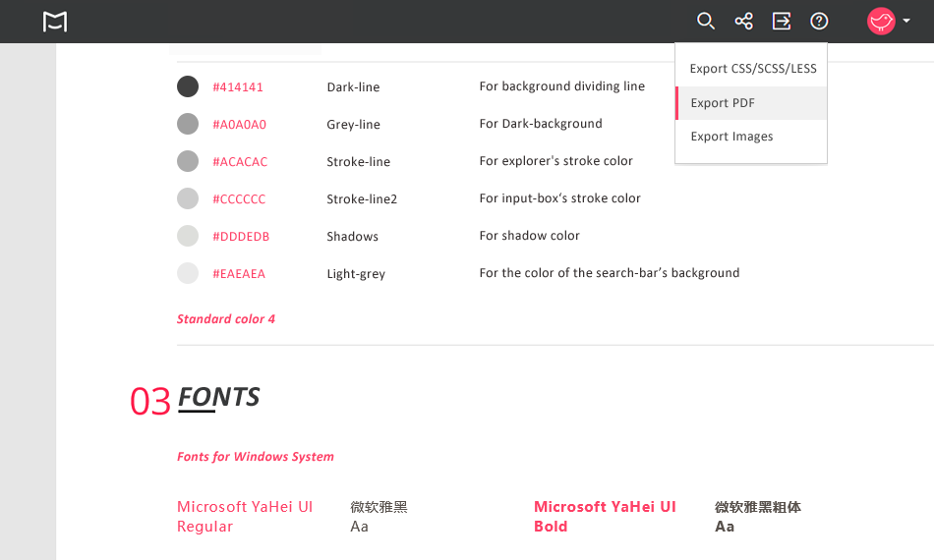Select Export Images menu entry

[731, 137]
